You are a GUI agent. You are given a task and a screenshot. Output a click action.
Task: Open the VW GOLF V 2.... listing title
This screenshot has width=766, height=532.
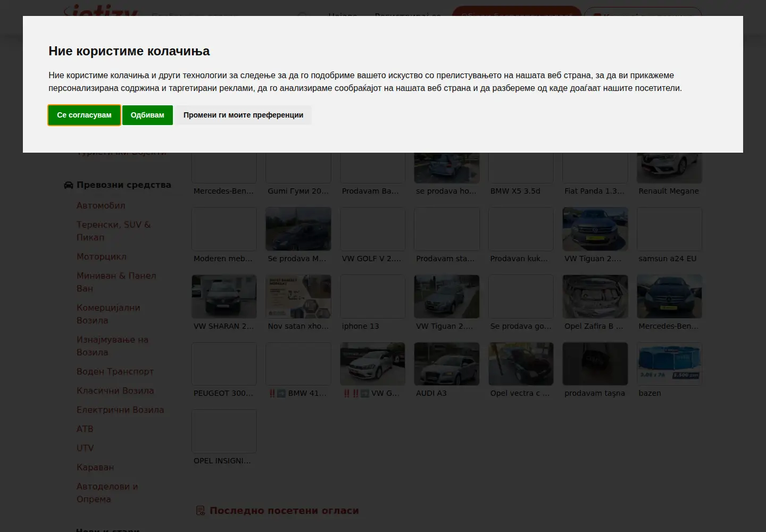(x=371, y=259)
